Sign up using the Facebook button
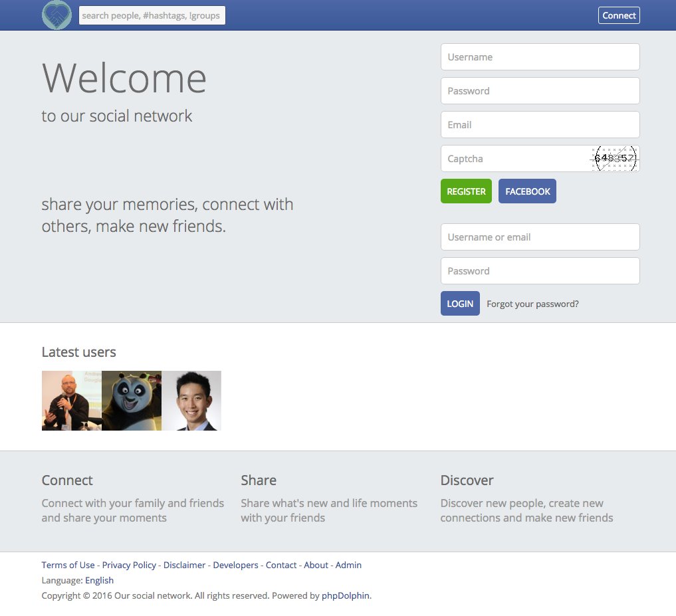The image size is (676, 616). (527, 191)
